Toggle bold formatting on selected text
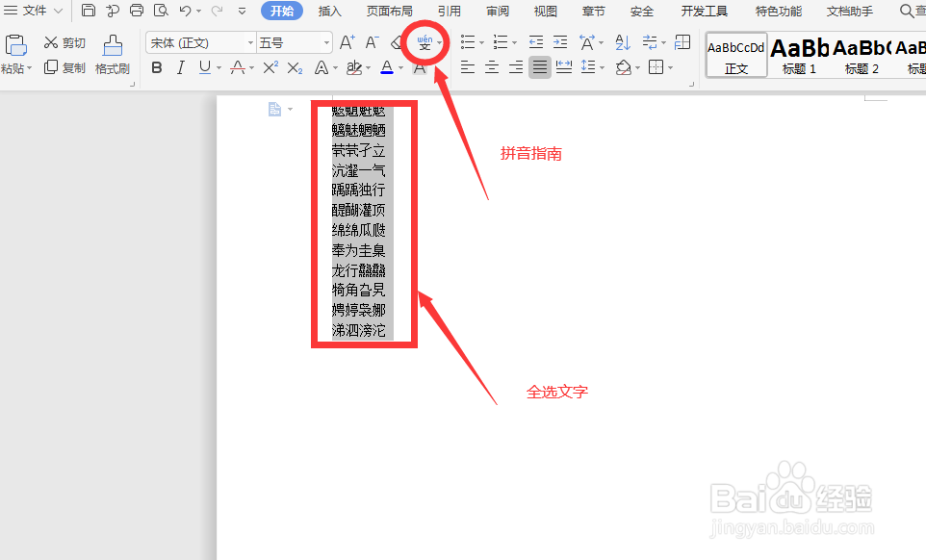The height and width of the screenshot is (560, 926). tap(157, 67)
